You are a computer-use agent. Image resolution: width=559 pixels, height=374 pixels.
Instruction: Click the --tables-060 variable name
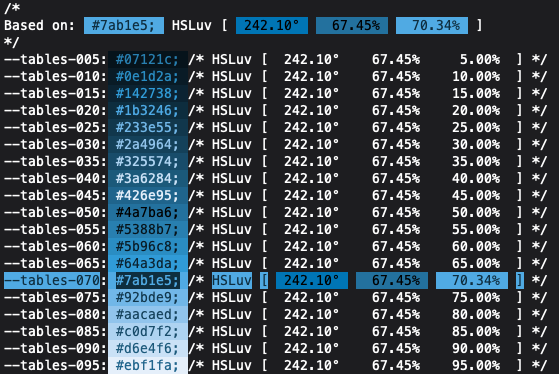coord(52,246)
